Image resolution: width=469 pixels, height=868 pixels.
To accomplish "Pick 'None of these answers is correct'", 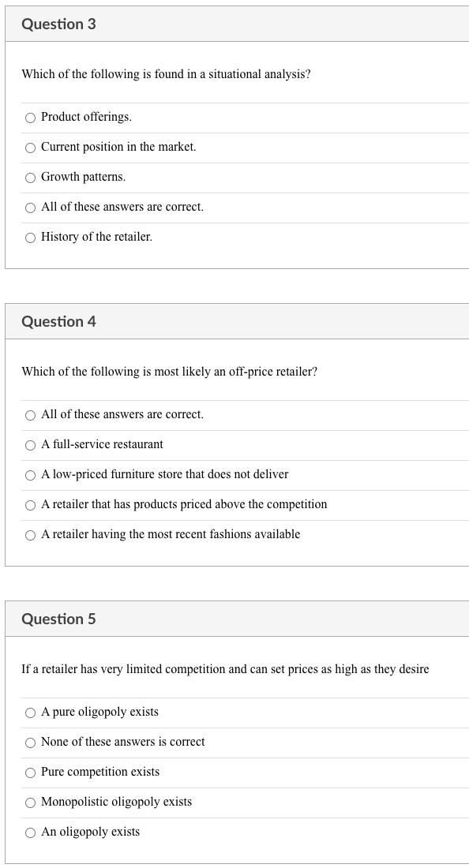I will [x=30, y=742].
